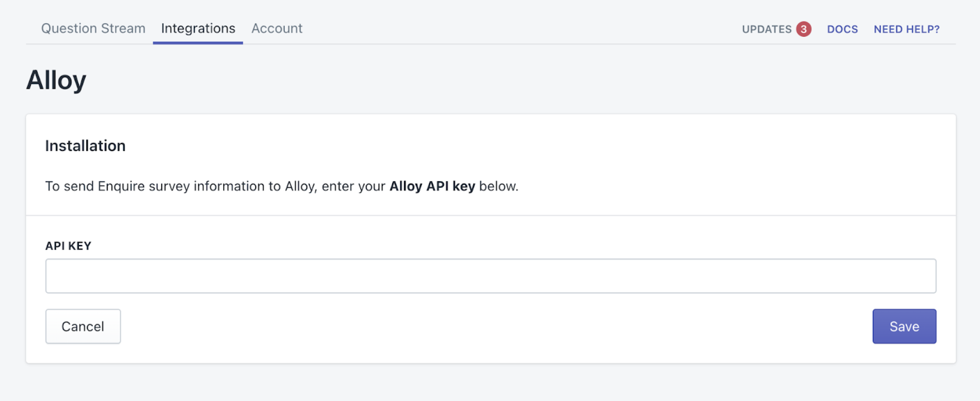Click the NEED HELP? link
Screen dimensions: 980x401
(x=906, y=29)
